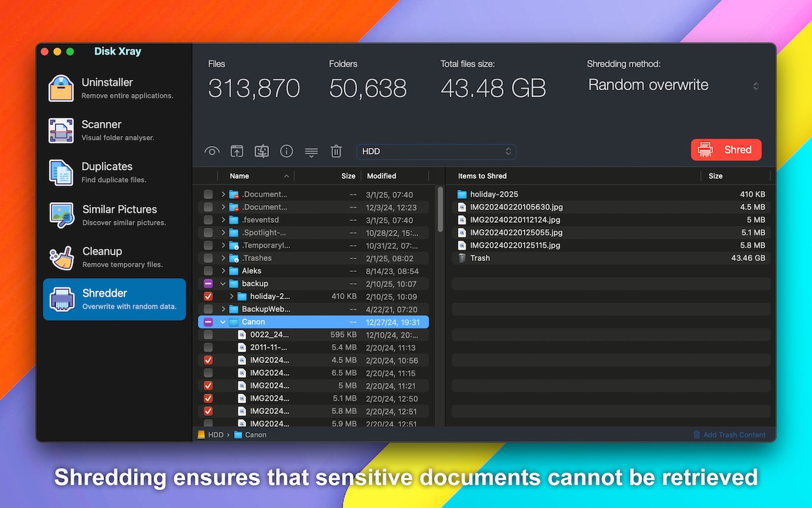Click the file icon of the 0022_24 item
This screenshot has height=508, width=812.
(242, 335)
